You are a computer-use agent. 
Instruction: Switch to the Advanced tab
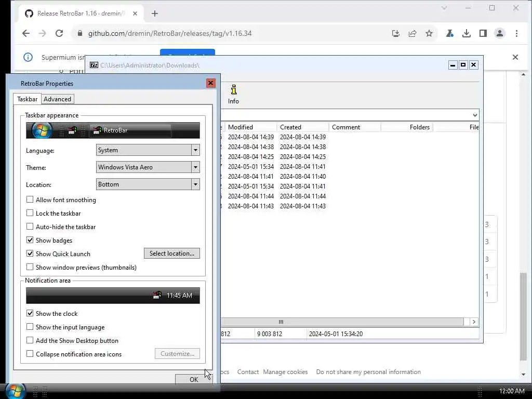(57, 99)
